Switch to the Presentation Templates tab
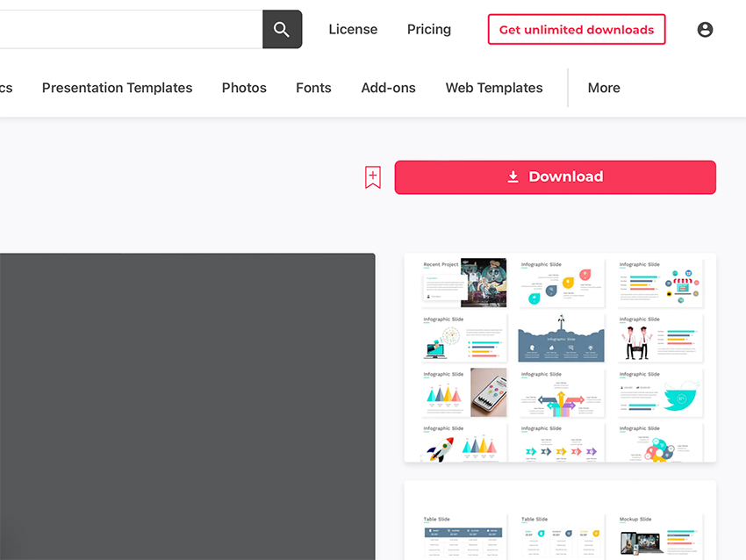 (117, 88)
